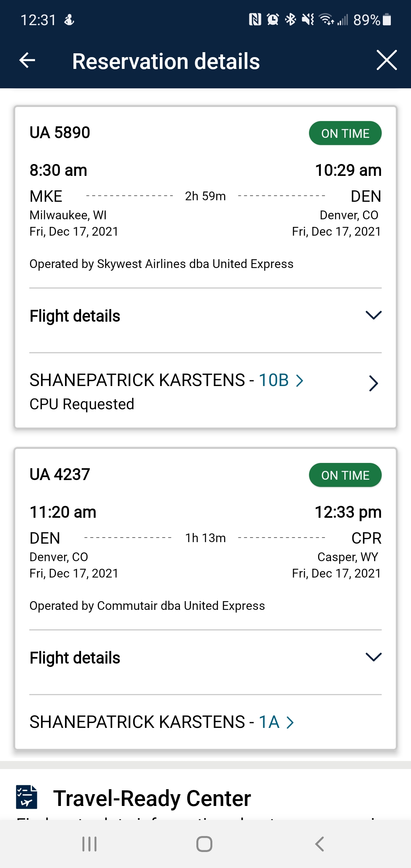Open seat 1A selection link
The image size is (411, 868).
276,722
